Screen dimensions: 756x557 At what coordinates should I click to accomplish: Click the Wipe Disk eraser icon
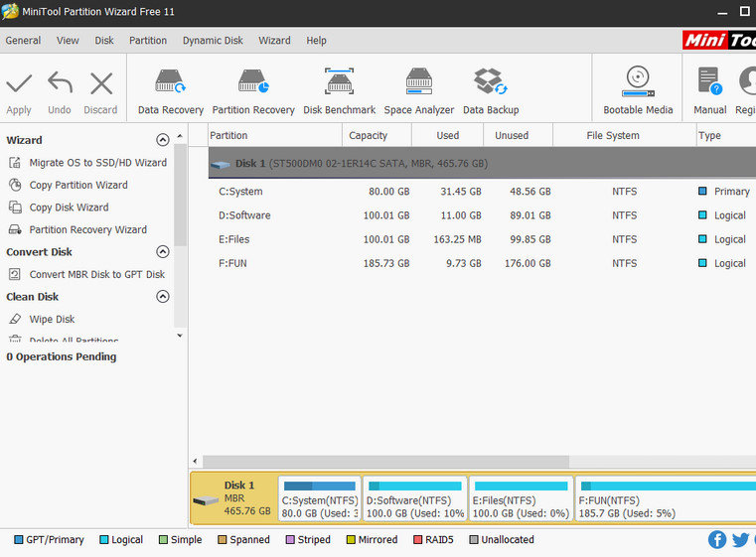[x=15, y=319]
